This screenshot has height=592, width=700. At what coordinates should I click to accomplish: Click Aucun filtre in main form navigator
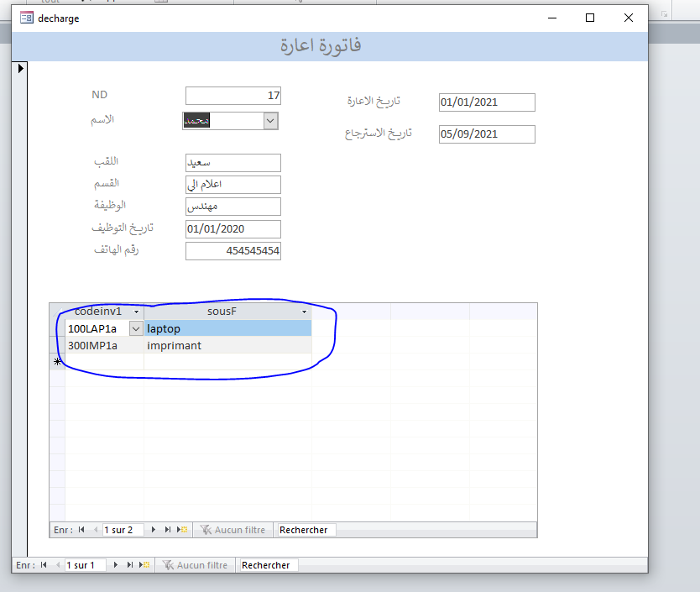coord(195,565)
